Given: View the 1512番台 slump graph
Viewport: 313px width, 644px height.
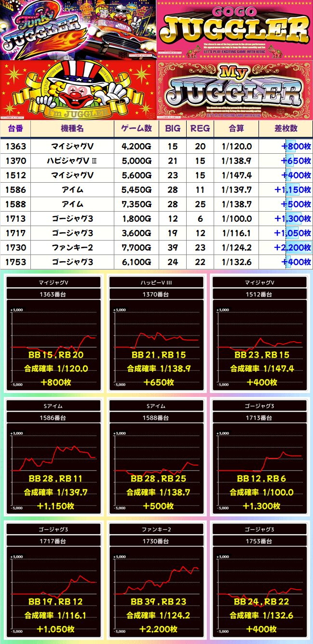Looking at the screenshot, I should 259,334.
